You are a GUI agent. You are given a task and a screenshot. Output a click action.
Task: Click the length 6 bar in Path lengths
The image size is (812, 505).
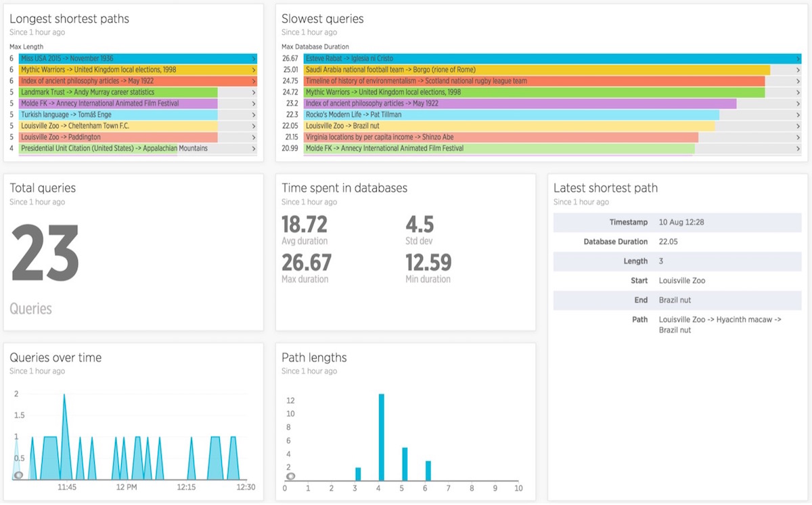[x=428, y=470]
